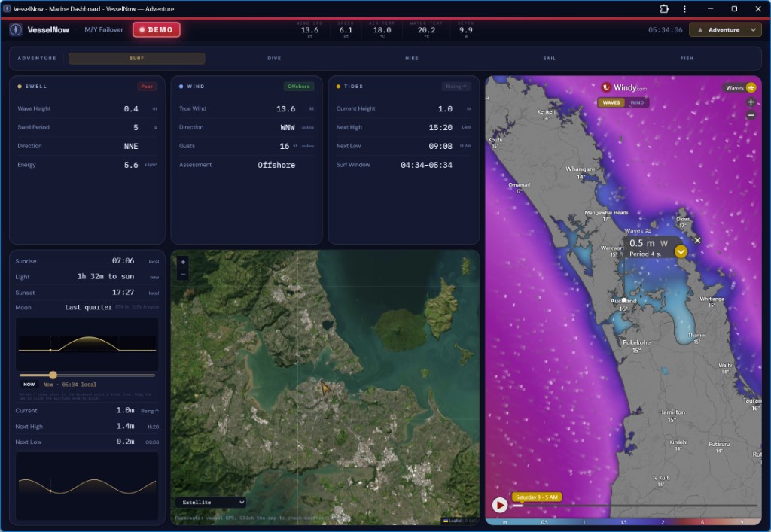Click the Windy forecast timeline bar
771x532 pixels.
click(634, 506)
